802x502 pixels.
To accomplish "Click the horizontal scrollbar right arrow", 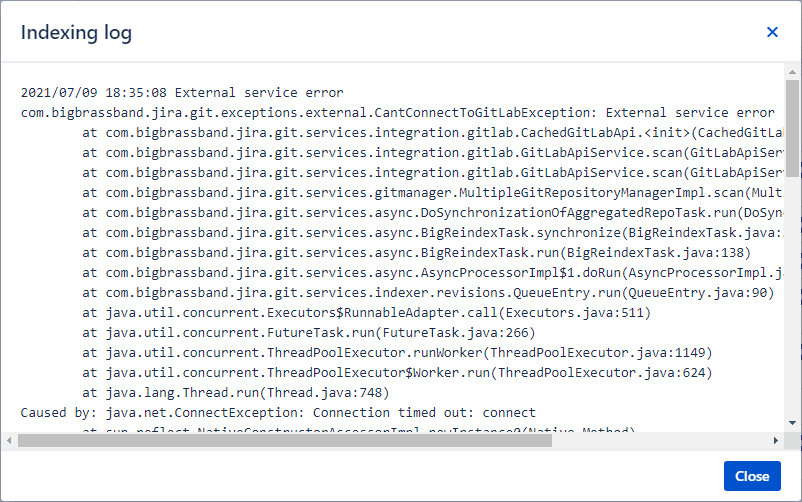I will tap(775, 441).
